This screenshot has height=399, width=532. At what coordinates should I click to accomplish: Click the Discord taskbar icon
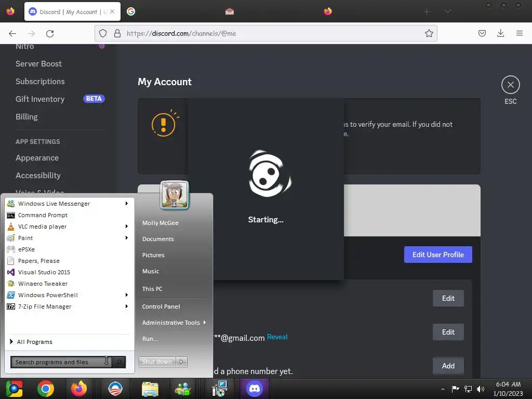(255, 389)
